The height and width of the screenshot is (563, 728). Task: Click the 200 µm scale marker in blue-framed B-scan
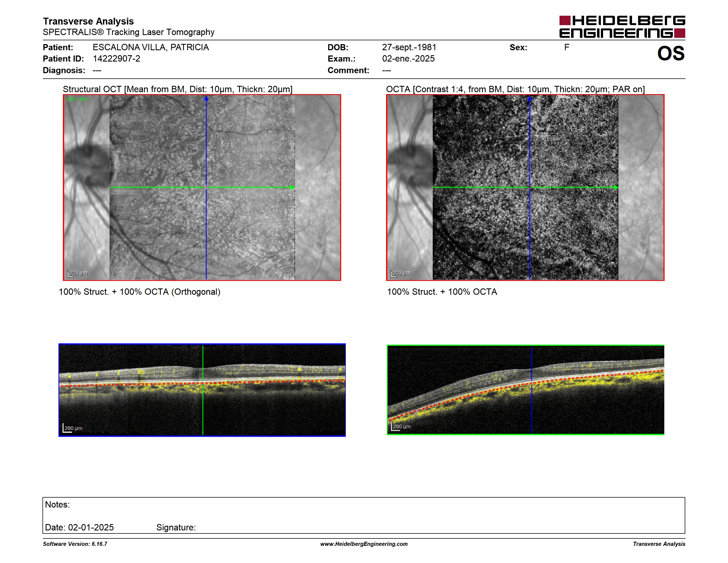72,428
